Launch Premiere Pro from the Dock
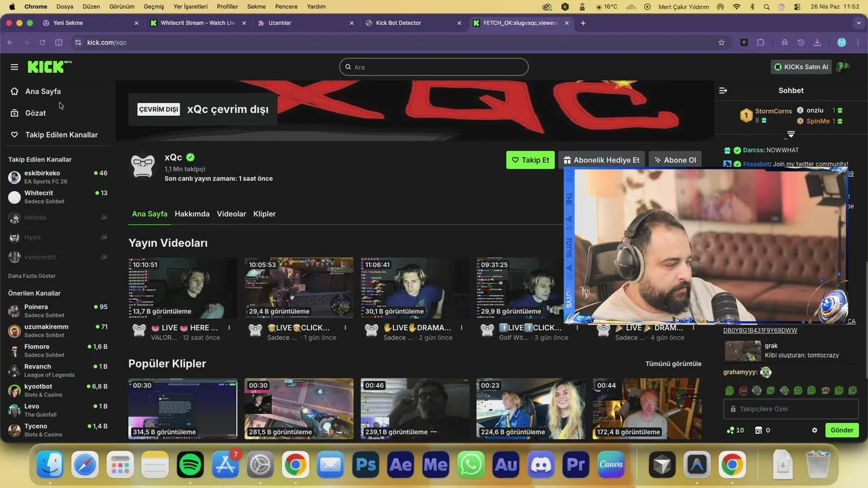The height and width of the screenshot is (488, 868). coord(576,465)
